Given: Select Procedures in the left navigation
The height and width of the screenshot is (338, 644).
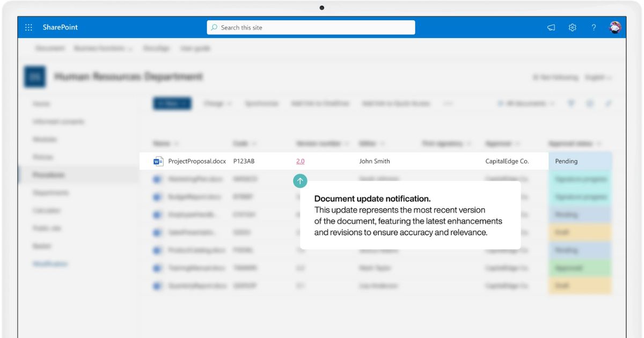Looking at the screenshot, I should coord(48,175).
